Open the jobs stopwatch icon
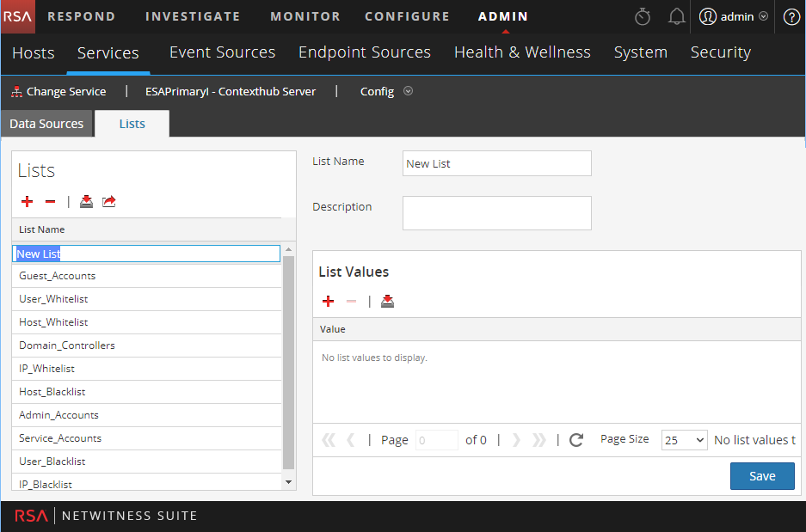This screenshot has height=532, width=806. tap(642, 17)
